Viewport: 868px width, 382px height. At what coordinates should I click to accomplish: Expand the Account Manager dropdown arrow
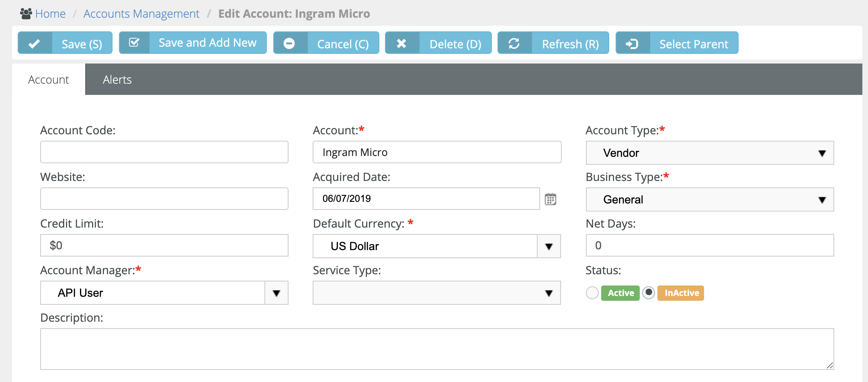[276, 293]
